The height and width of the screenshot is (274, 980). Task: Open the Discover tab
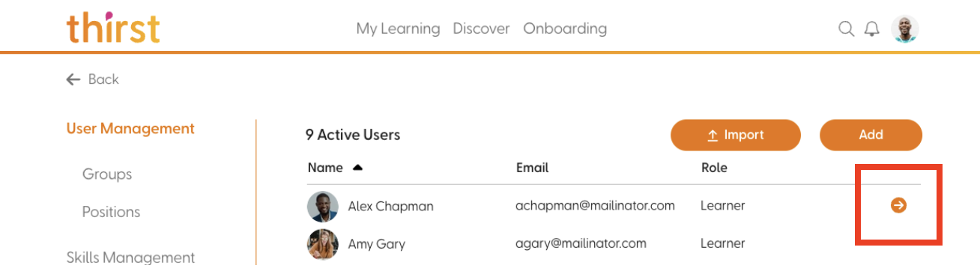click(481, 29)
